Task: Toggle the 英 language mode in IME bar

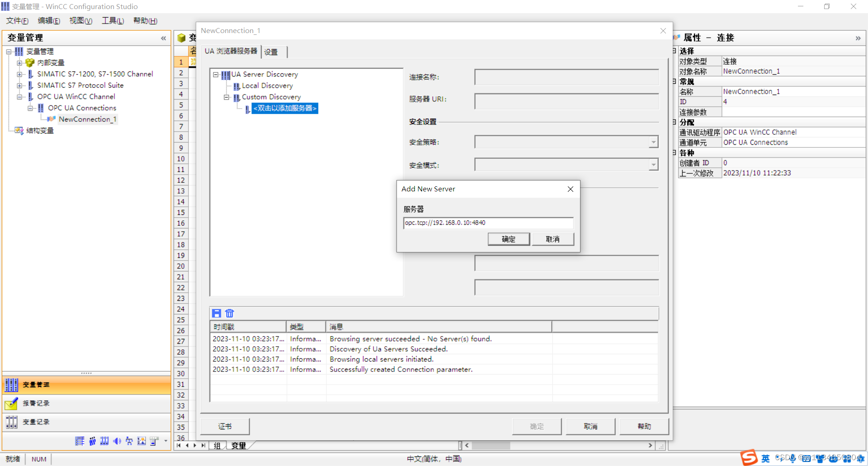Action: pos(765,458)
